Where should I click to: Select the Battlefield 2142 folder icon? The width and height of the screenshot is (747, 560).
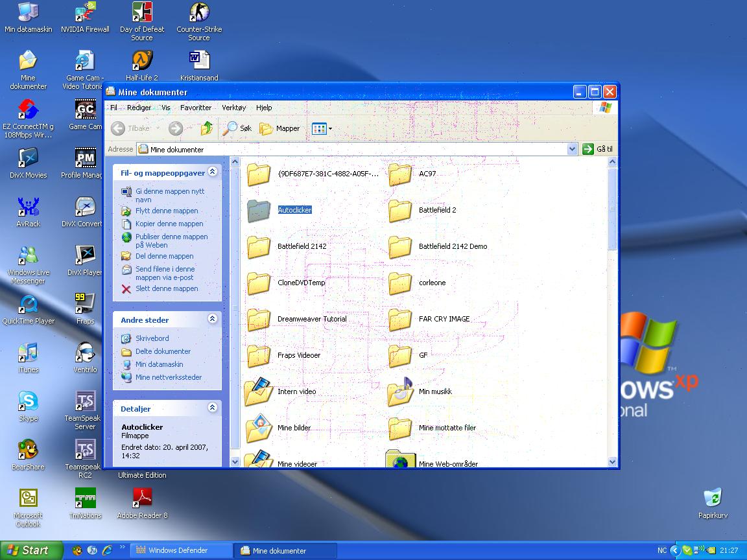click(259, 247)
